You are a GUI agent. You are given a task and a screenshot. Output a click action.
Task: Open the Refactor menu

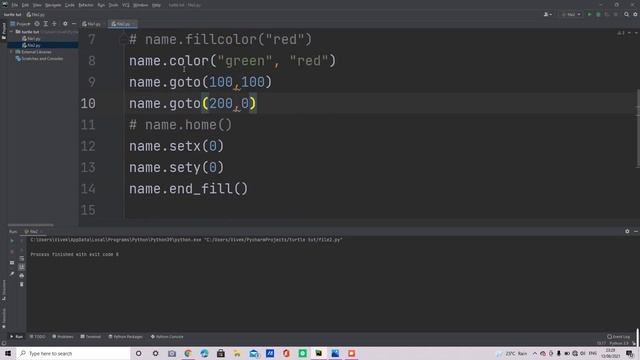[86, 5]
